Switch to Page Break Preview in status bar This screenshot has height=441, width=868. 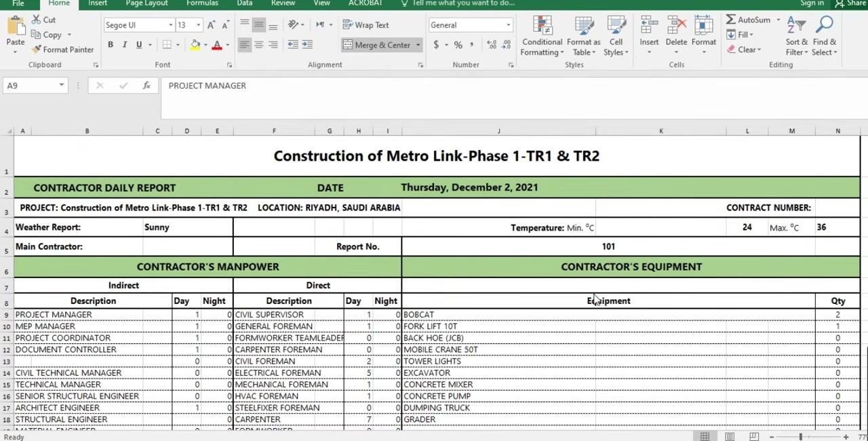click(754, 436)
